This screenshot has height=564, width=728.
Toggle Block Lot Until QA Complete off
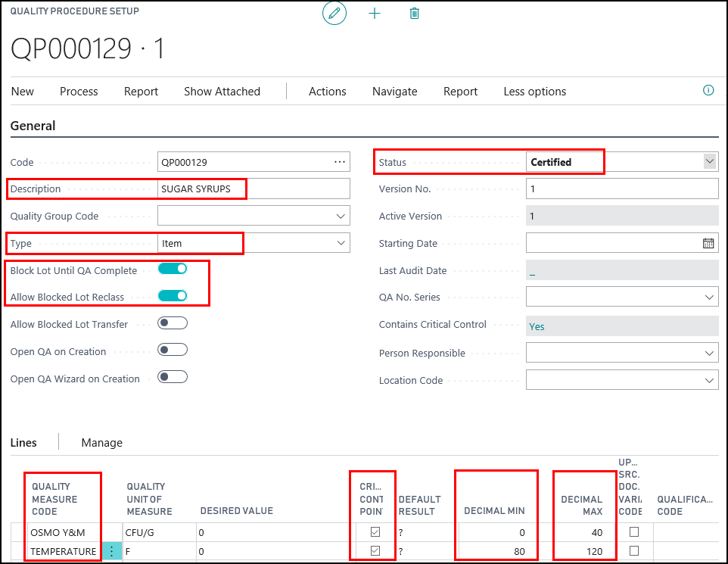pyautogui.click(x=173, y=269)
